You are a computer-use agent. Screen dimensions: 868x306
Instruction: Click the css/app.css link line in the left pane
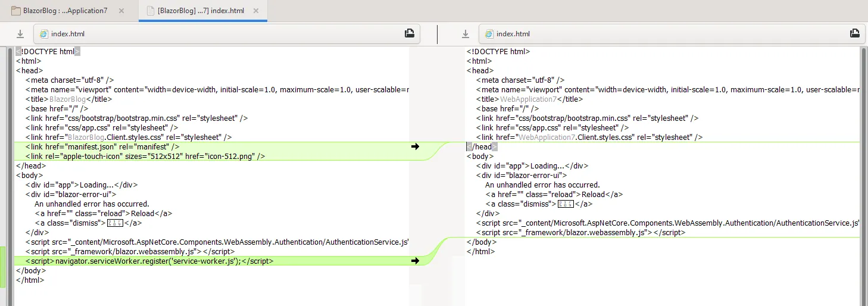pyautogui.click(x=102, y=127)
